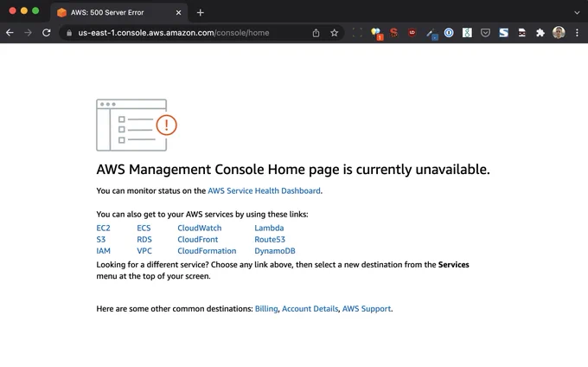588x367 pixels.
Task: Expand the tab search chevron
Action: (x=577, y=12)
